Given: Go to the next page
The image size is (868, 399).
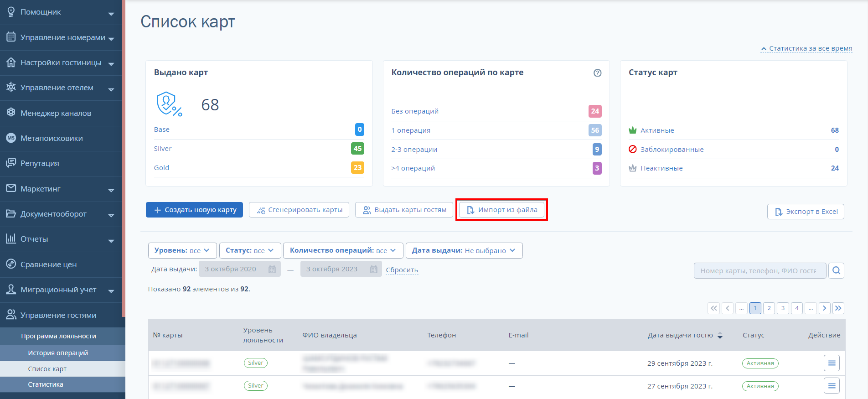Looking at the screenshot, I should tap(824, 308).
